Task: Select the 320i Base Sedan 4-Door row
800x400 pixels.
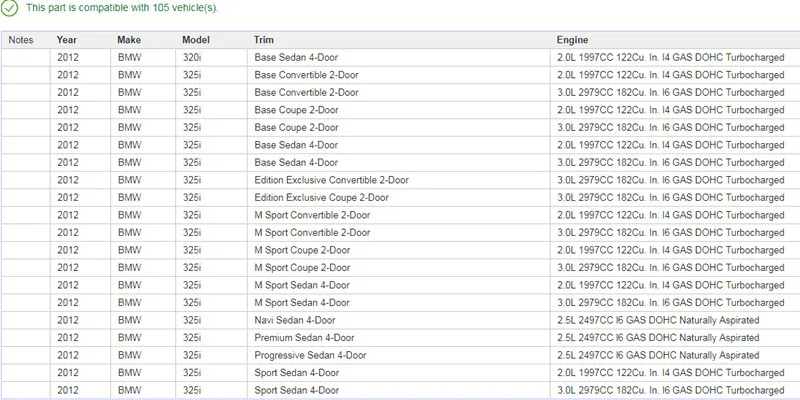Action: (x=400, y=58)
